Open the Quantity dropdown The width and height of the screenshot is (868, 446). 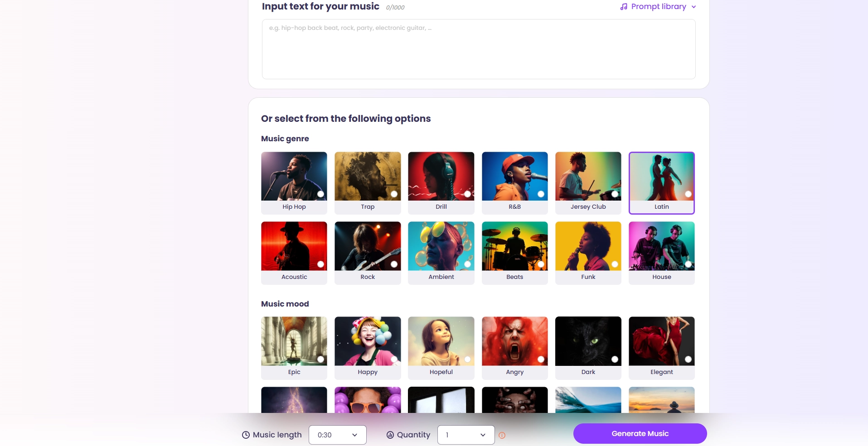click(466, 435)
